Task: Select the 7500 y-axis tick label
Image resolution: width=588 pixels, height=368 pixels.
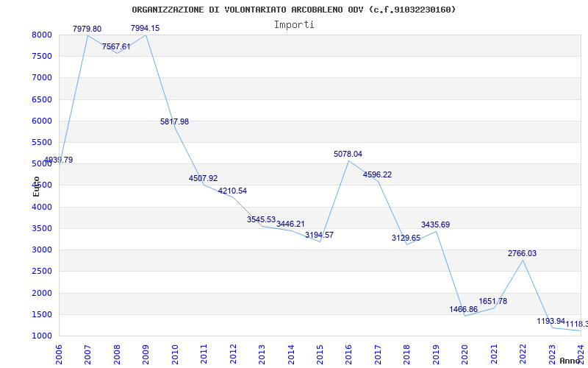Action: (42, 57)
